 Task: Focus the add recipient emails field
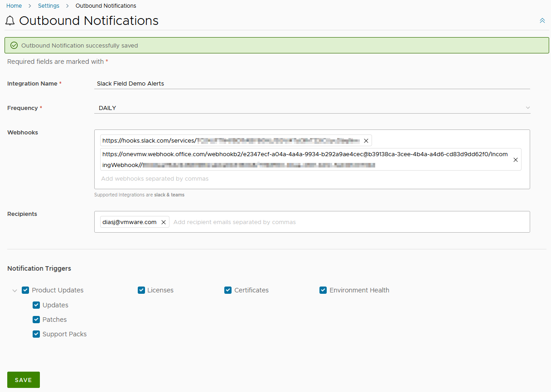349,222
